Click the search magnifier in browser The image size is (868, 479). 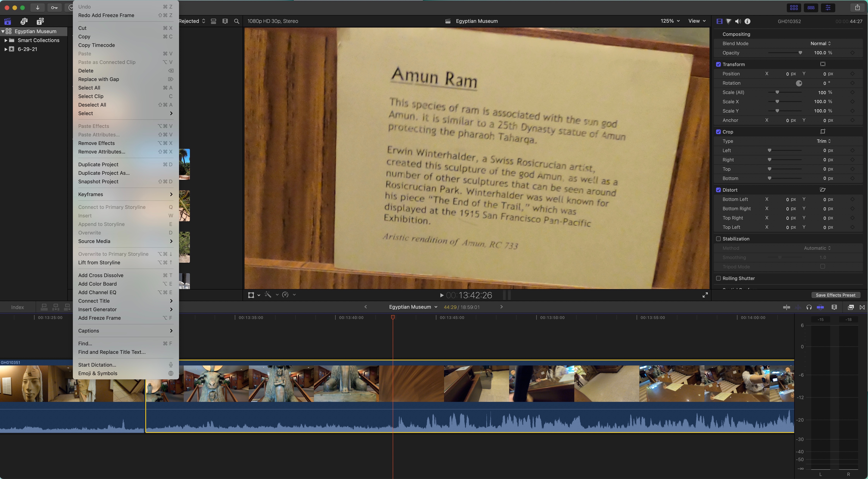(237, 21)
